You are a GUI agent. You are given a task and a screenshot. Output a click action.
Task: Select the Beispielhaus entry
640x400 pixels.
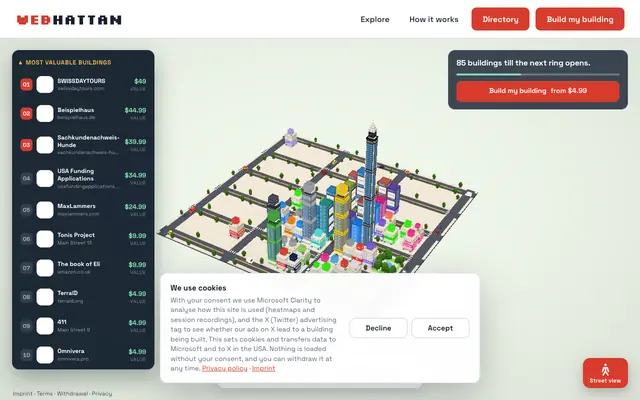pyautogui.click(x=83, y=113)
